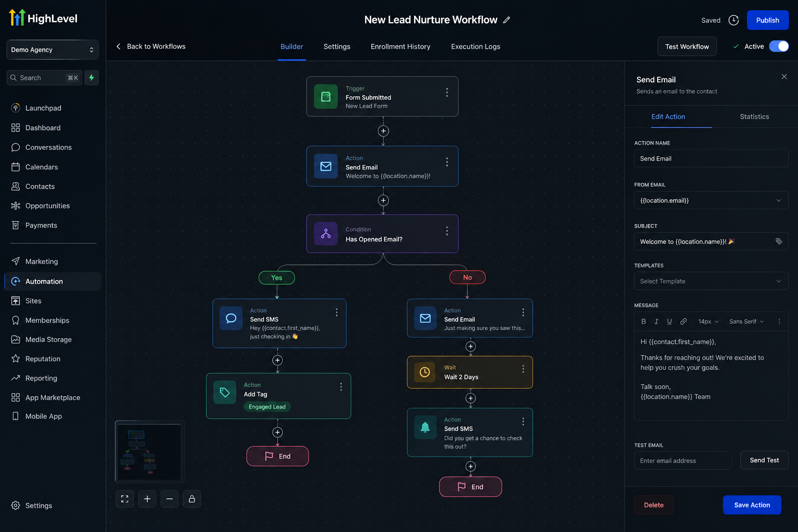Open the Enrollment History tab

coord(401,47)
